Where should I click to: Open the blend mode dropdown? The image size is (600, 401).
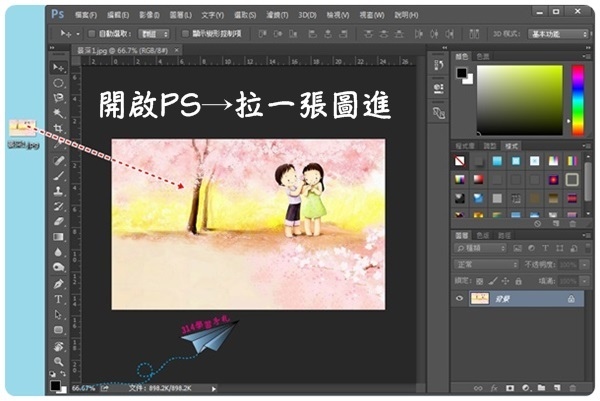pos(486,264)
